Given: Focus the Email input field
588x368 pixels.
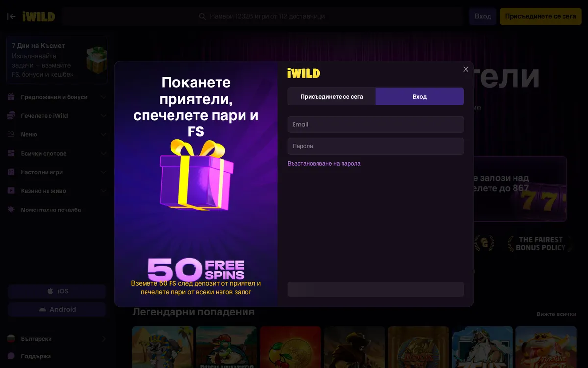Looking at the screenshot, I should click(375, 124).
